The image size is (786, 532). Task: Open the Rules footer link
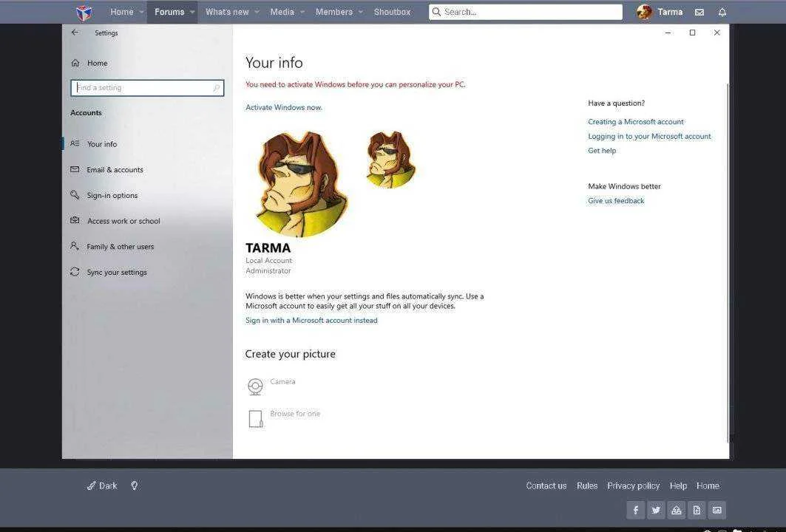click(x=587, y=486)
